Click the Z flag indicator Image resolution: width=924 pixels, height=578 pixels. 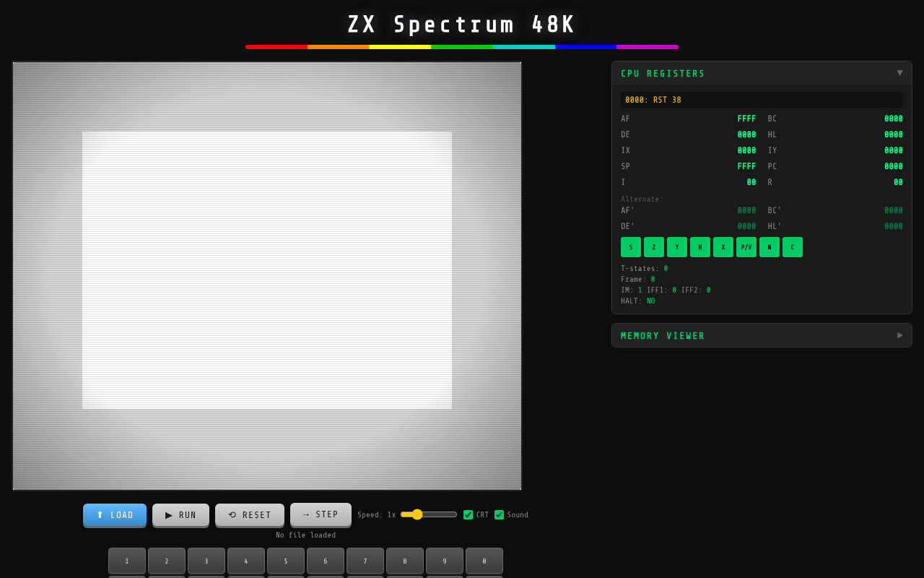pos(654,247)
